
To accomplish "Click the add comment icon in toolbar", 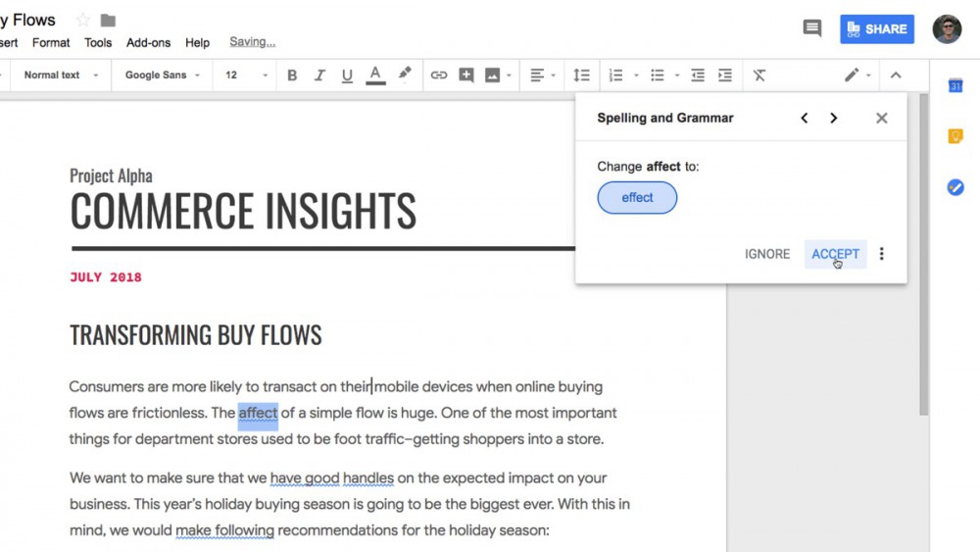I will 466,75.
